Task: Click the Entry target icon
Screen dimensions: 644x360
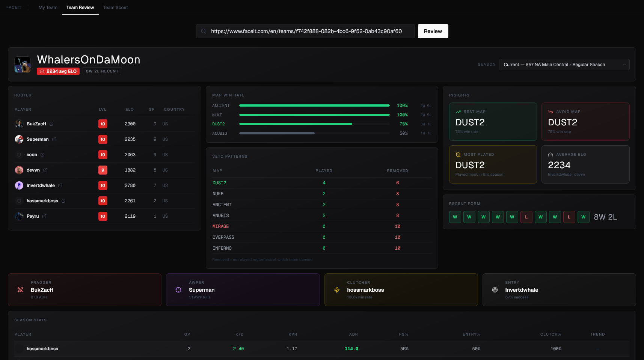Action: click(495, 290)
